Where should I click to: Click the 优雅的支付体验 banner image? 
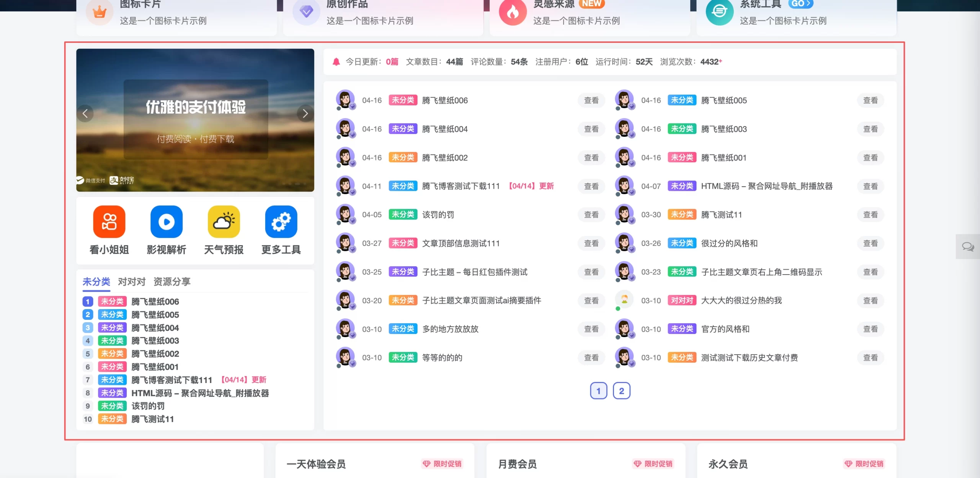[195, 120]
